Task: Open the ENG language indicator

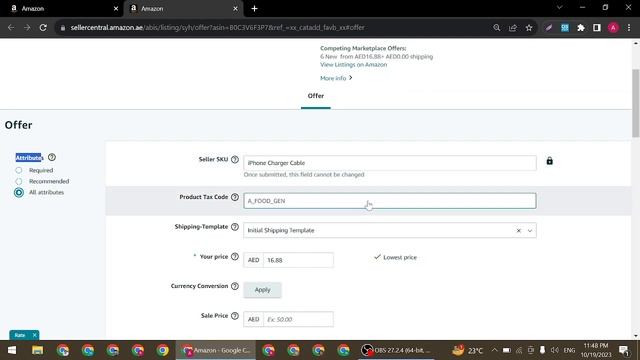Action: (569, 350)
